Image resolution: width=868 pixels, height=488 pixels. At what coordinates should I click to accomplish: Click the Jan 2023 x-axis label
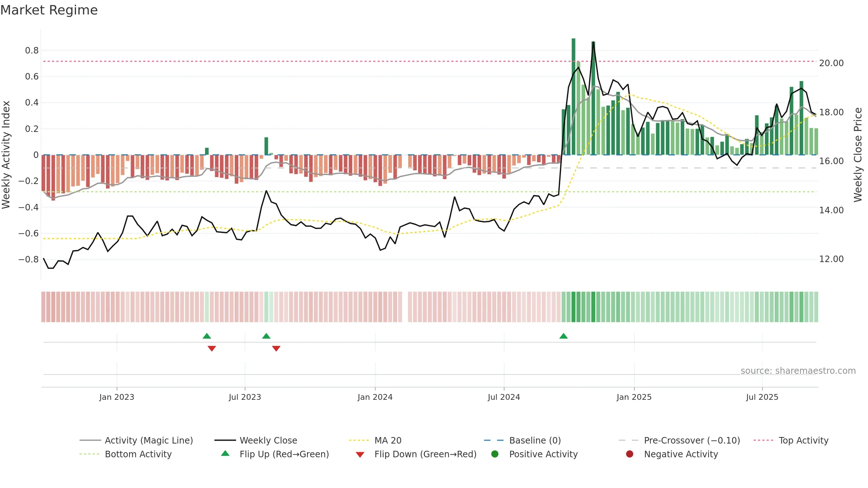point(117,397)
